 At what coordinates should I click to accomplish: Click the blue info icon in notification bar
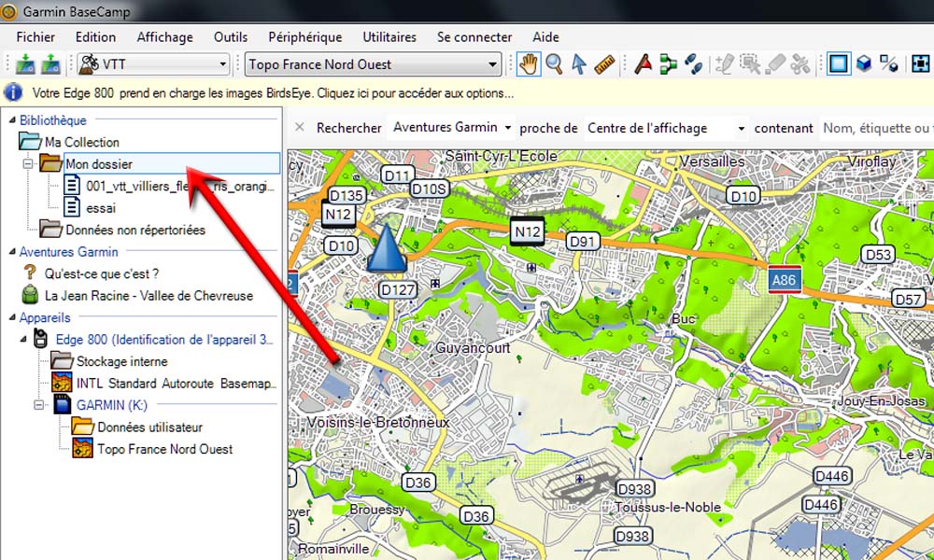click(x=12, y=92)
